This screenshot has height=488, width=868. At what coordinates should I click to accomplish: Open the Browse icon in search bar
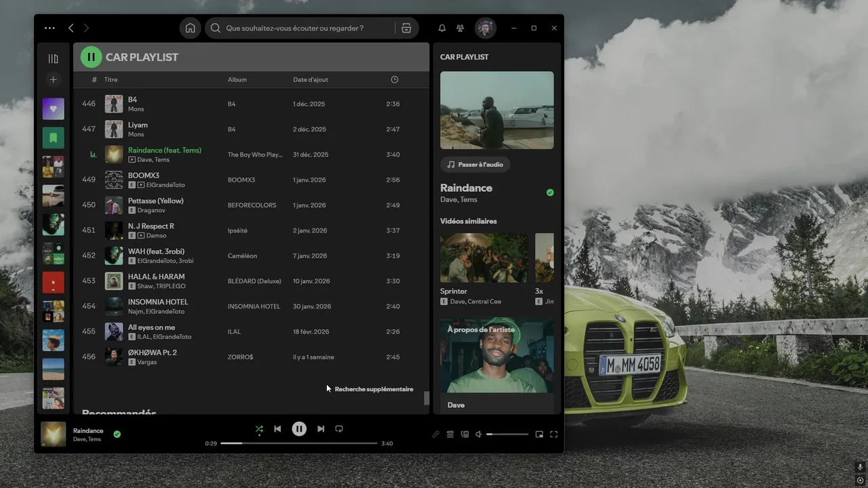(406, 28)
